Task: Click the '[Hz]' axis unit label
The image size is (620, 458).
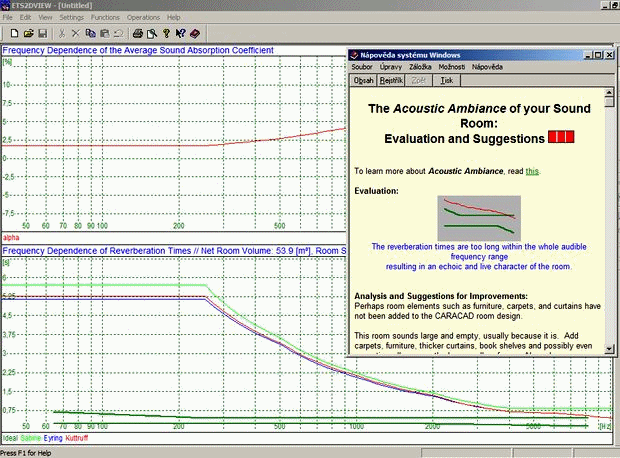Action: click(x=605, y=426)
